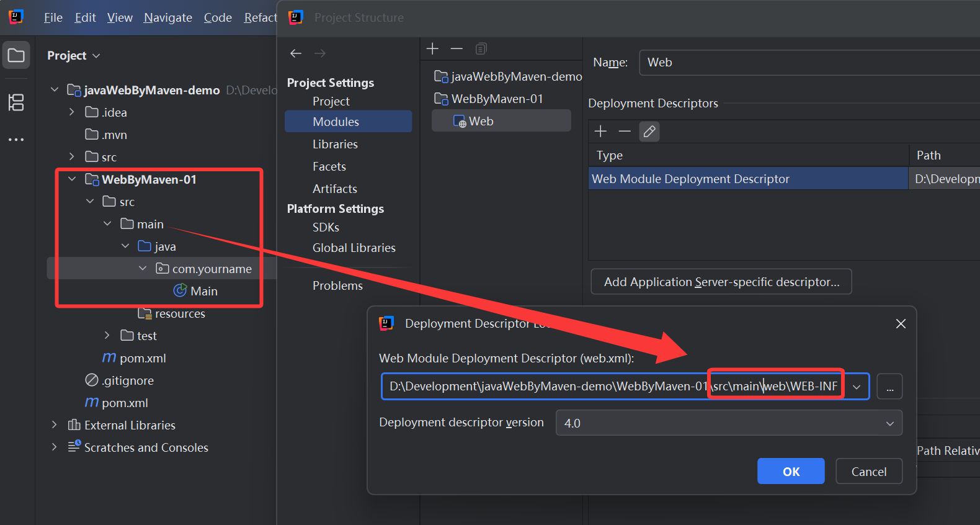Open web.xml path history dropdown
The image size is (980, 525).
[857, 387]
